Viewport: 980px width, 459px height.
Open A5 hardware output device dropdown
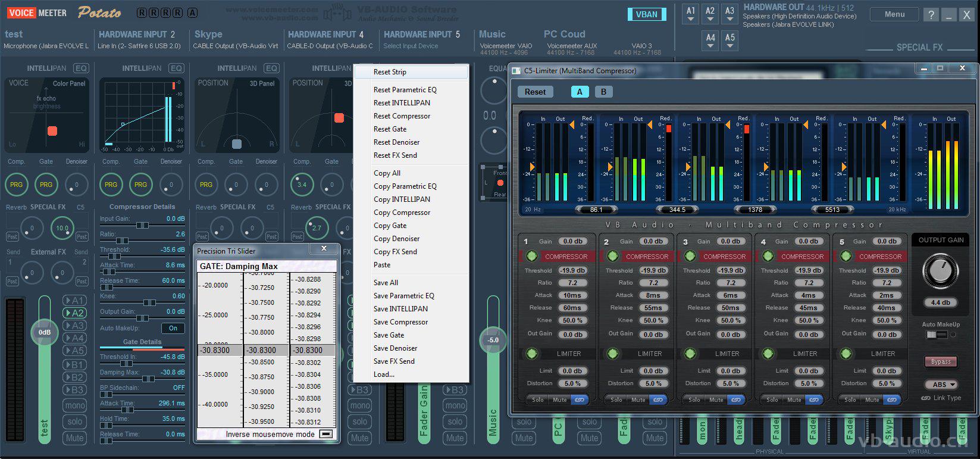click(729, 41)
